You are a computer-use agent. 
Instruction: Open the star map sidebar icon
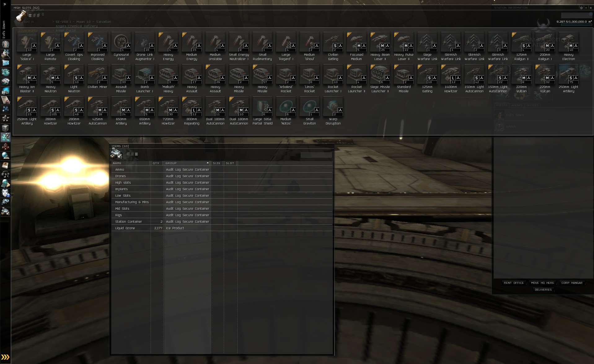point(6,109)
